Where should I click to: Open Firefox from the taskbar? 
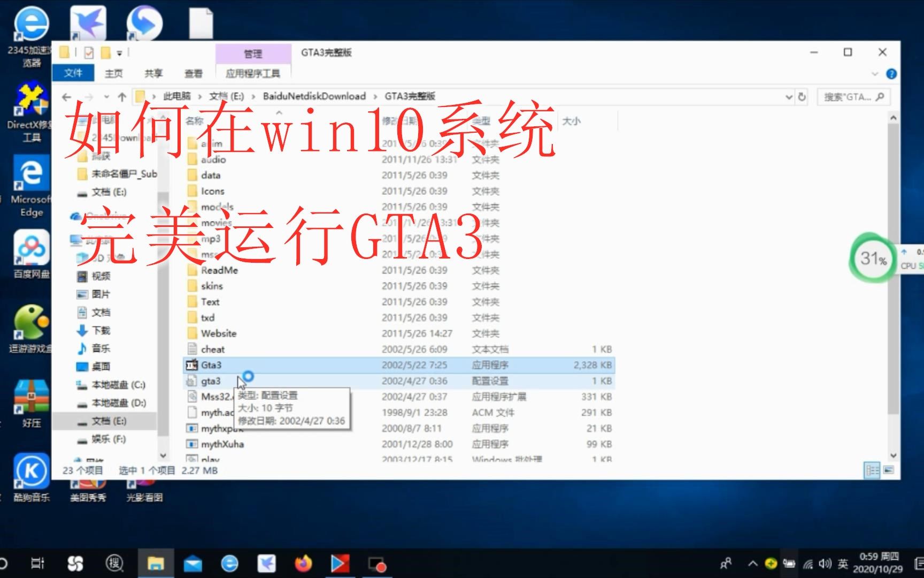pos(304,563)
